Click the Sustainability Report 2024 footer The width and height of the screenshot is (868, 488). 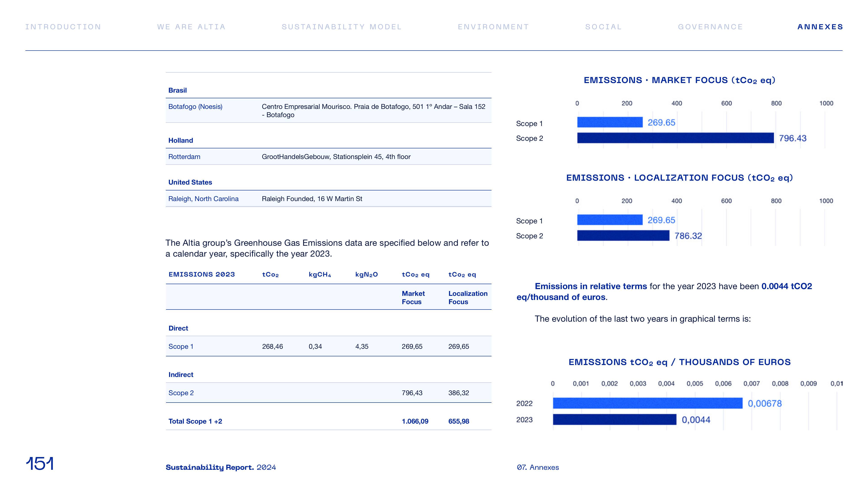[x=221, y=467]
